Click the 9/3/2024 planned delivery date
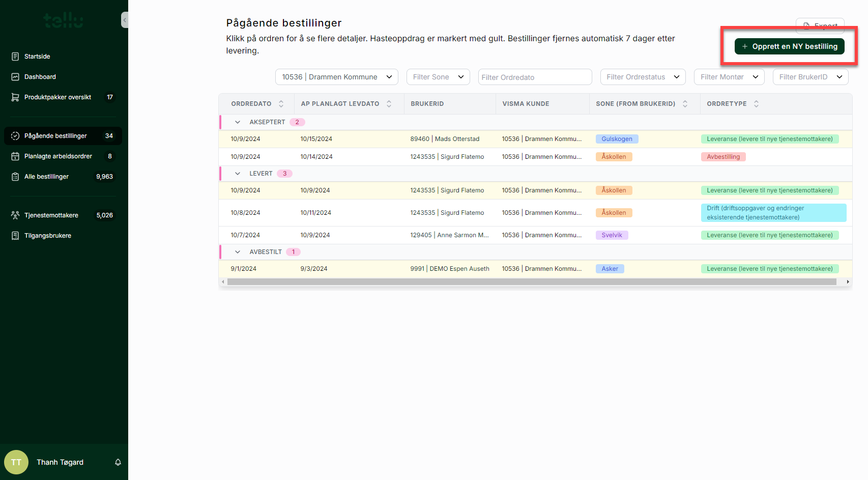The width and height of the screenshot is (868, 480). 314,269
